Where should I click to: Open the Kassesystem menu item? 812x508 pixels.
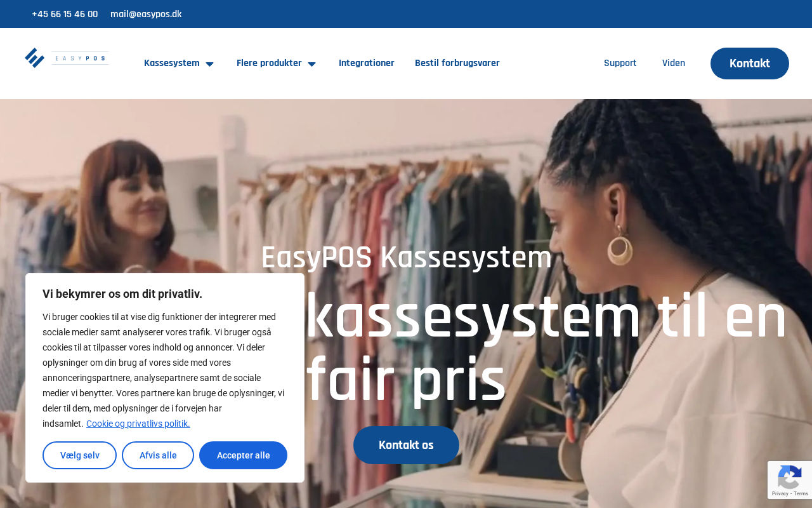[x=171, y=63]
